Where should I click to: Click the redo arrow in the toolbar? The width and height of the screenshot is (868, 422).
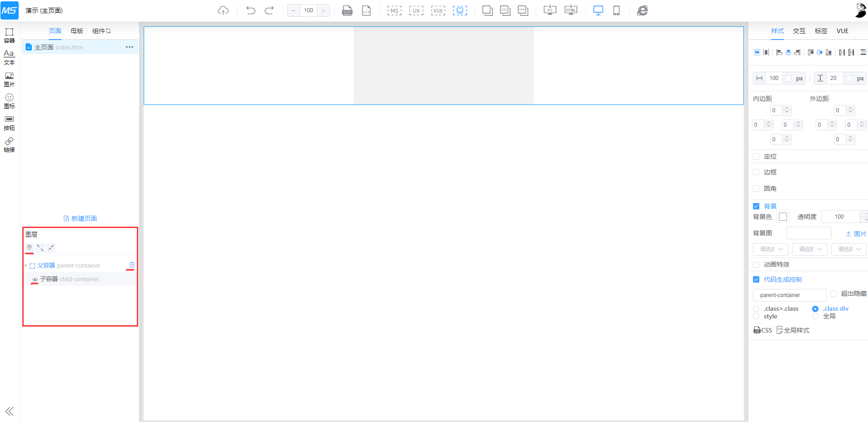[x=269, y=10]
